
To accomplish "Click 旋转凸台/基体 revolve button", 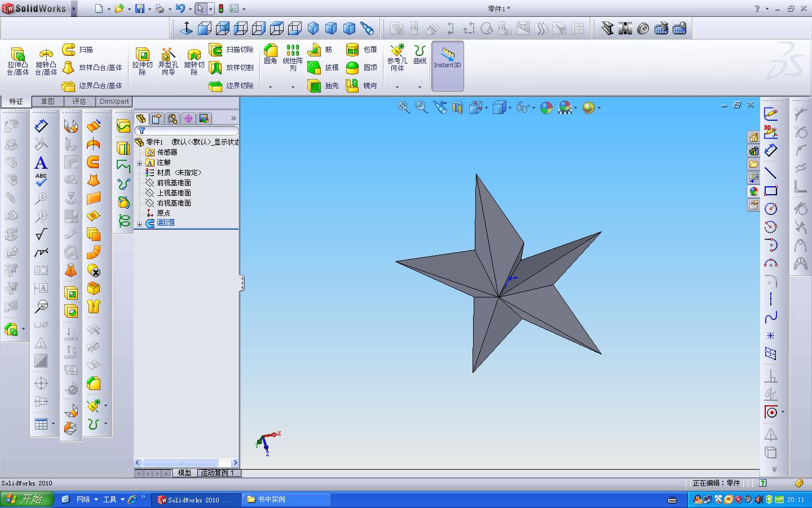I will pos(46,61).
